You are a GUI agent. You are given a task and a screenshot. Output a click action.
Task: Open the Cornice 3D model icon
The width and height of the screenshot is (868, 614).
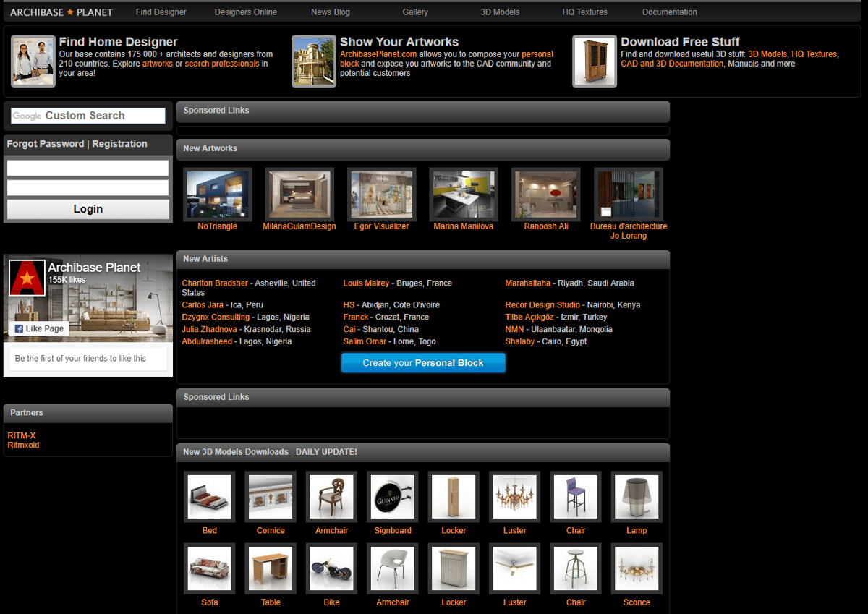271,497
